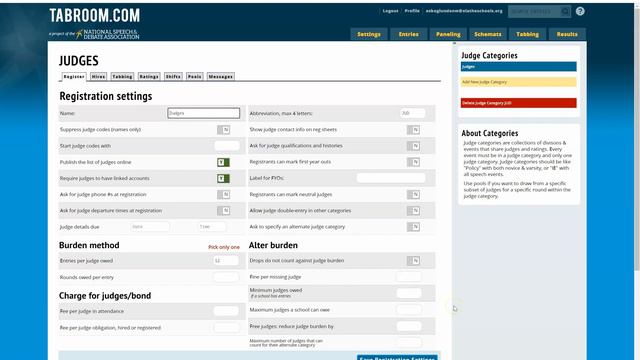
Task: Click the Fee per judge in attendance field
Action: tap(226, 311)
